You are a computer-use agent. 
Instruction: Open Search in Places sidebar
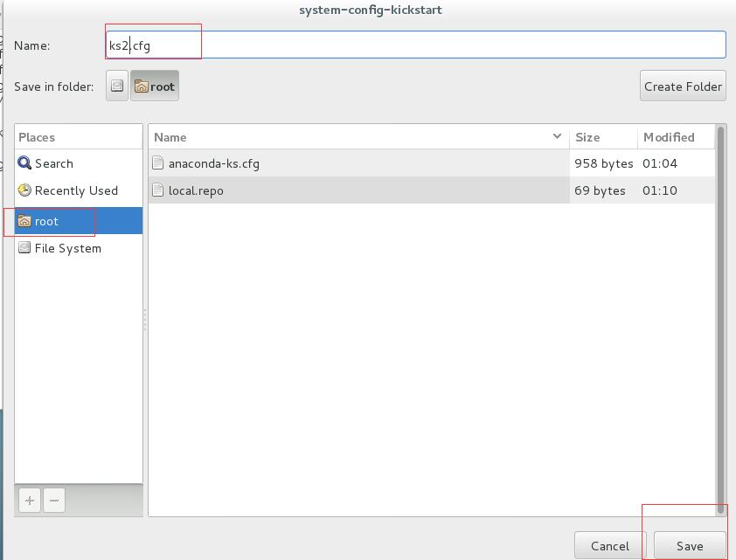(79, 163)
